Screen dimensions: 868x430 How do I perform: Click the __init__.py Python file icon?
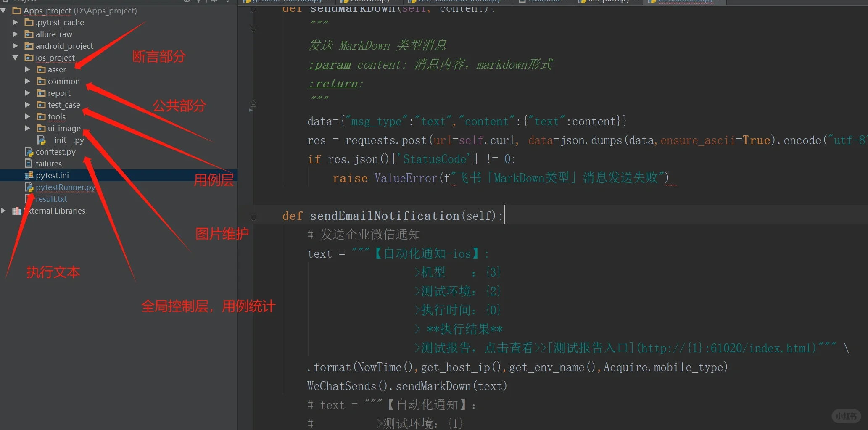point(41,140)
